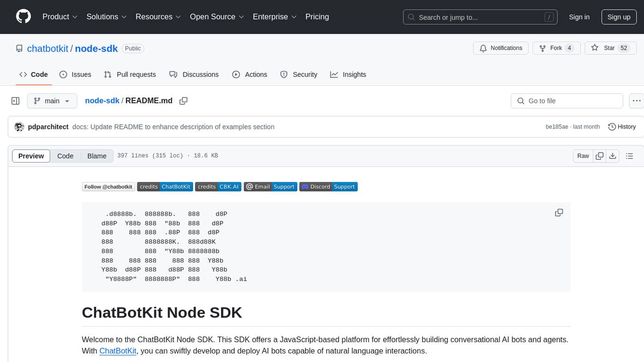Image resolution: width=644 pixels, height=362 pixels.
Task: Copy the file path icon
Action: coord(184,101)
